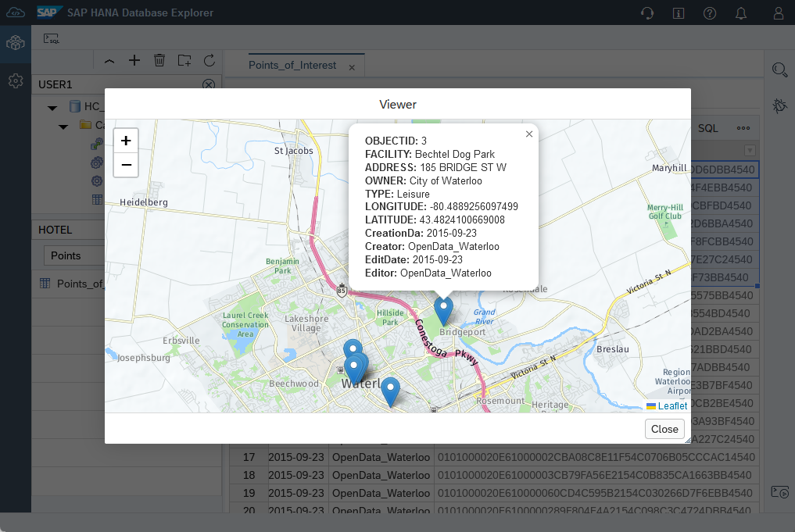
Task: Open the search magnifier in right sidebar
Action: tap(780, 70)
